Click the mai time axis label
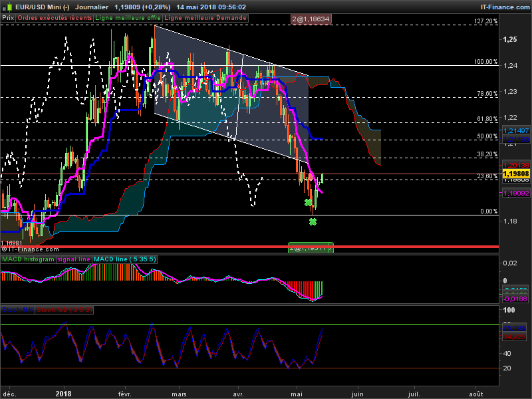Viewport: 532px width, 399px height. tap(297, 394)
